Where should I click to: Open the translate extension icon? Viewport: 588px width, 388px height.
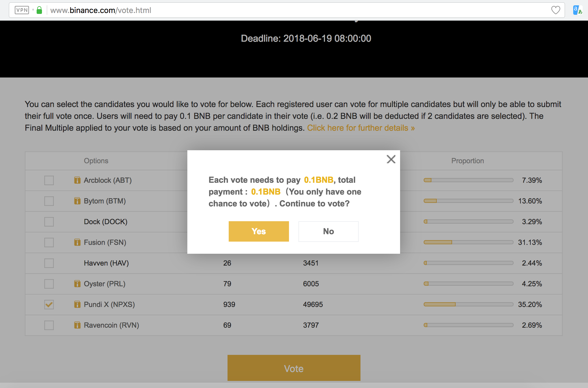click(577, 10)
